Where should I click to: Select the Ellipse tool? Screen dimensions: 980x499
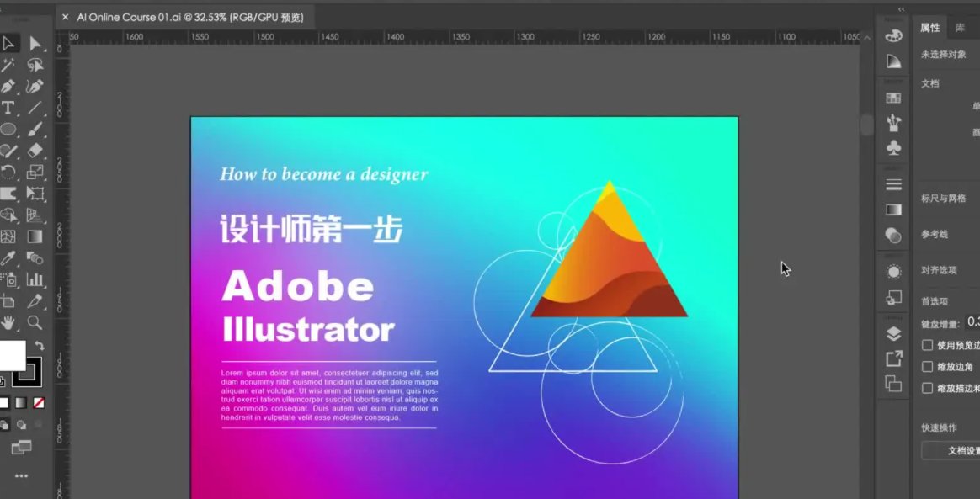pos(8,130)
